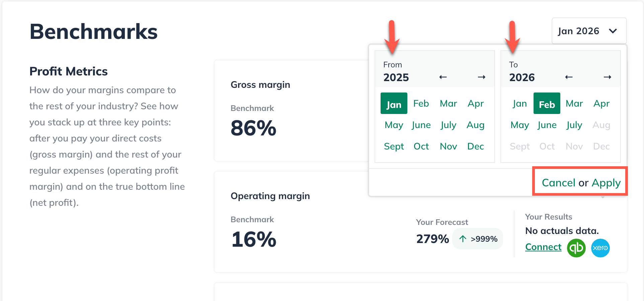The height and width of the screenshot is (301, 644).
Task: Click the 2025 year label in From panel
Action: [x=396, y=77]
